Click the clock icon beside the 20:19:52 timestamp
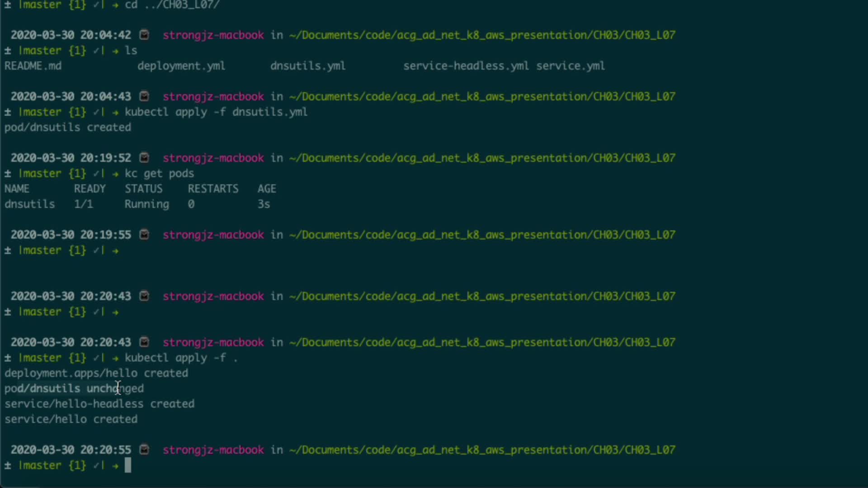Image resolution: width=868 pixels, height=488 pixels. [144, 158]
